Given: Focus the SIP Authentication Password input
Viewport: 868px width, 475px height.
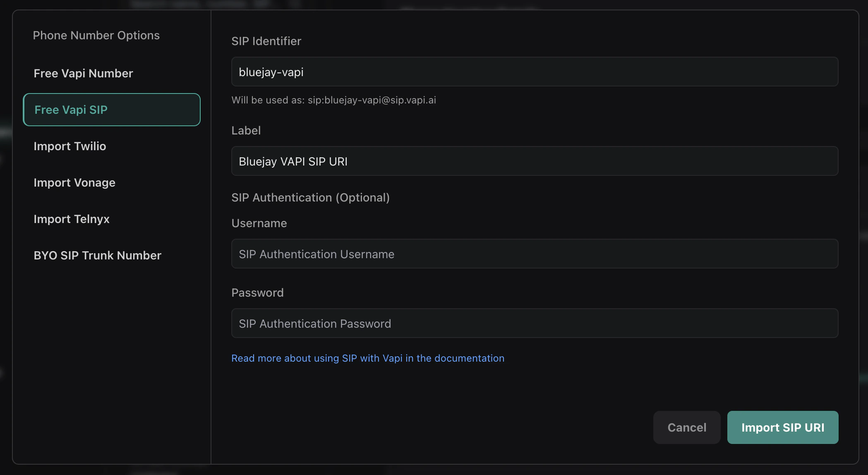Looking at the screenshot, I should click(535, 324).
